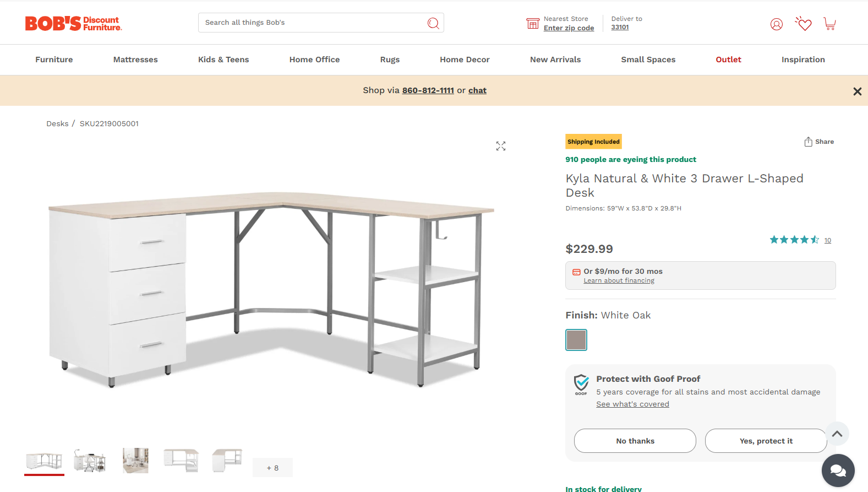This screenshot has height=492, width=868.
Task: Click the search magnifier icon
Action: click(x=433, y=23)
